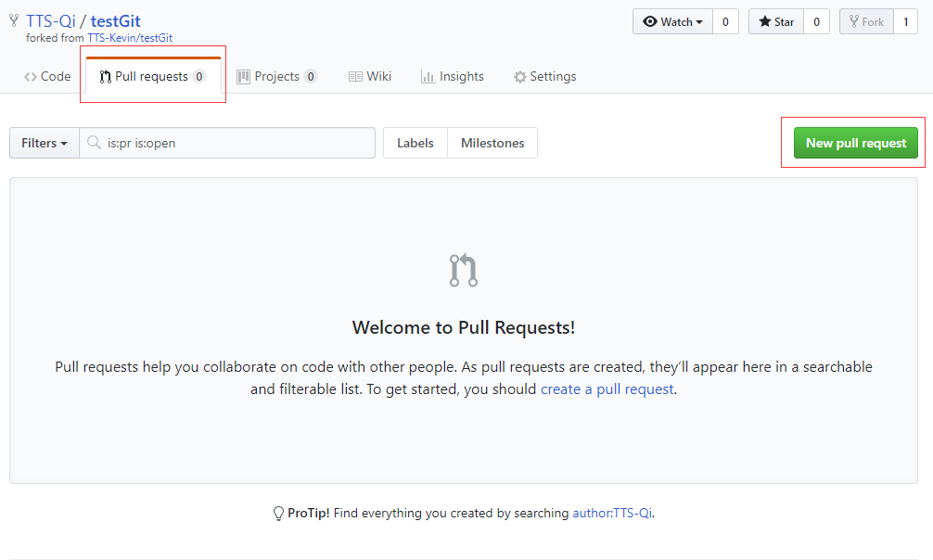Image resolution: width=933 pixels, height=560 pixels.
Task: Click the large pull request icon in the welcome box
Action: tap(464, 270)
